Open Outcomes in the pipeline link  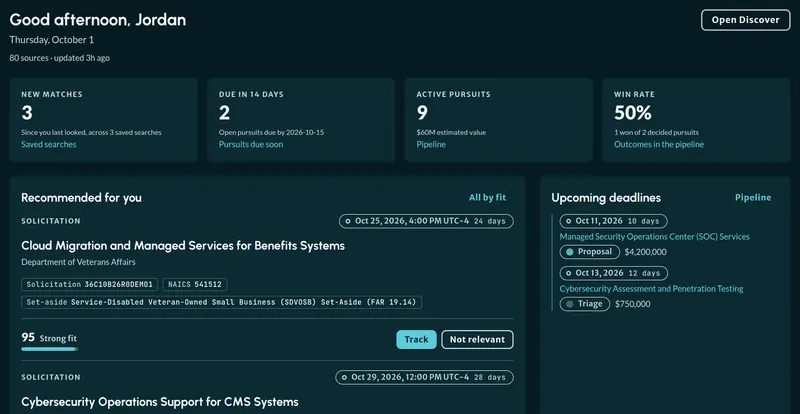tap(659, 144)
